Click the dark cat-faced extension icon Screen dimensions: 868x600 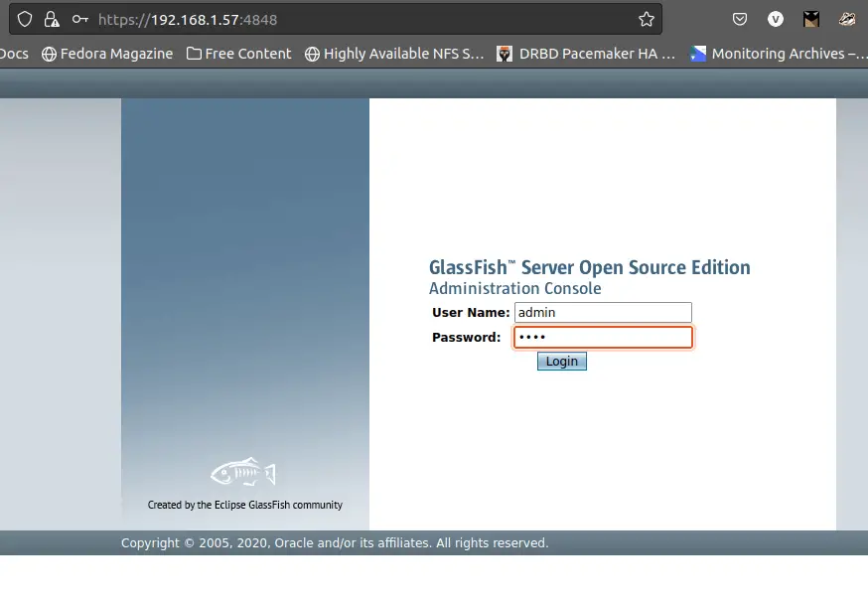point(811,18)
